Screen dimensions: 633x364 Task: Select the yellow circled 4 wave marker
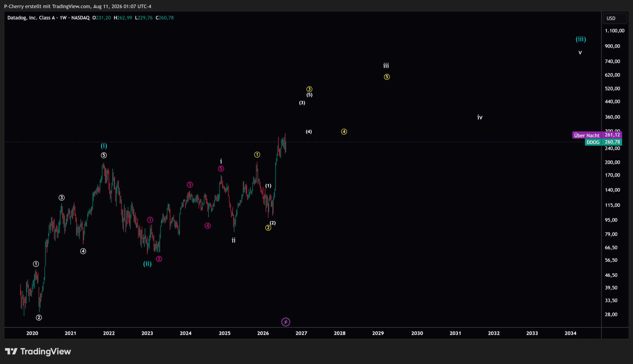click(x=344, y=132)
